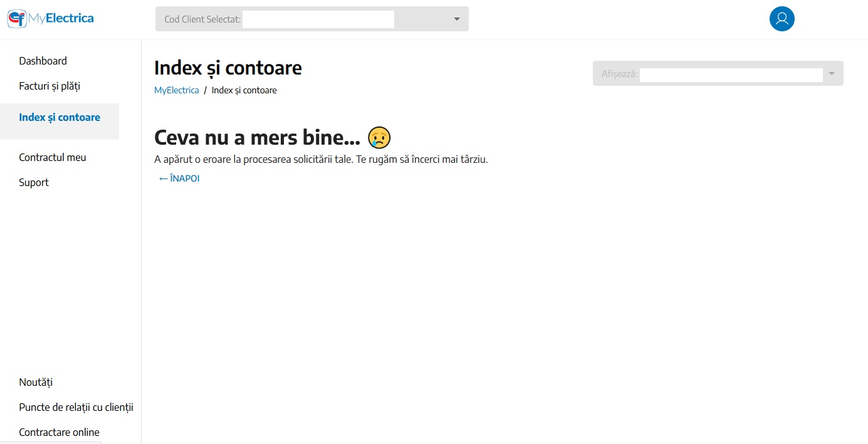This screenshot has height=444, width=868.
Task: Click Index și contoare in the breadcrumb
Action: [244, 90]
